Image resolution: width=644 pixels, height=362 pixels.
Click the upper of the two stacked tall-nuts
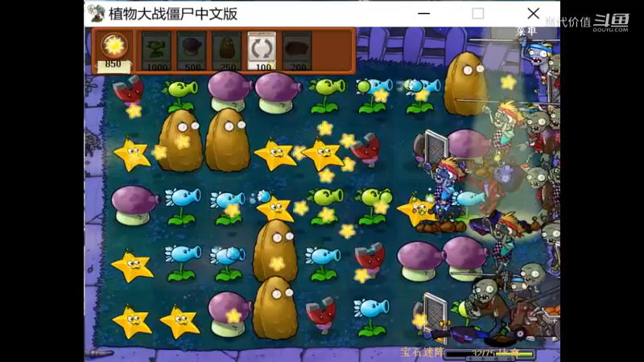tap(275, 250)
